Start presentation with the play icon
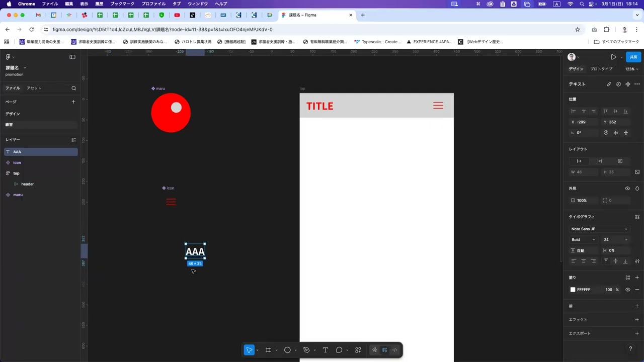Screen dimensions: 644x362 (x=613, y=57)
